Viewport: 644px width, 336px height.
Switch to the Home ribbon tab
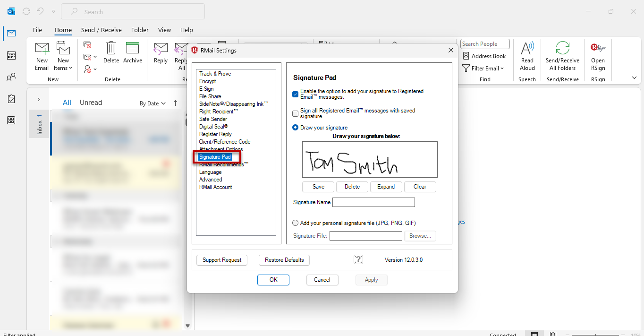(x=63, y=30)
